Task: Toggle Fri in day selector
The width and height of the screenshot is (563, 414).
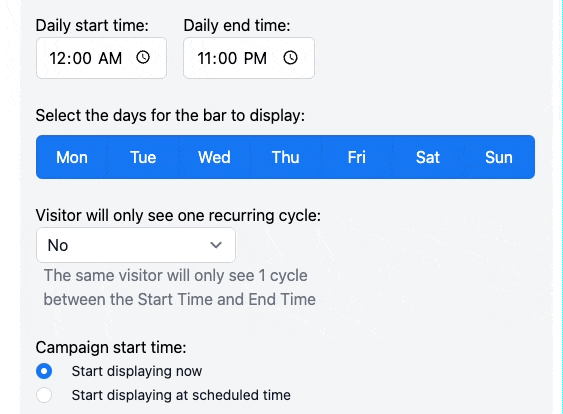Action: 357,157
